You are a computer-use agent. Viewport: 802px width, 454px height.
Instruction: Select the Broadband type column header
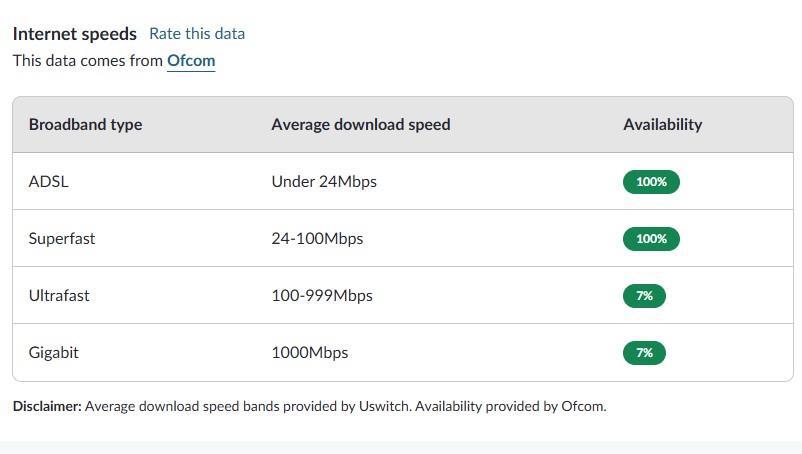[85, 125]
